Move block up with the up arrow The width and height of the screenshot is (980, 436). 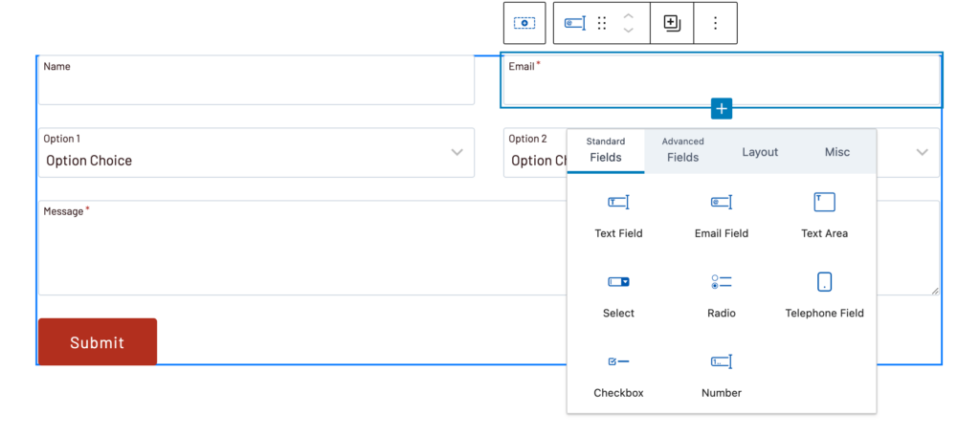[628, 16]
